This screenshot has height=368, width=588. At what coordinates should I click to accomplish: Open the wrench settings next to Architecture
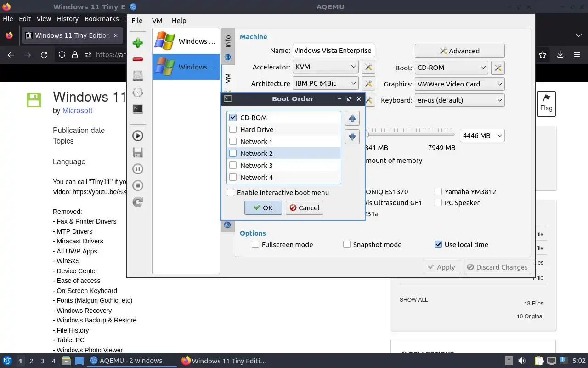coord(368,83)
